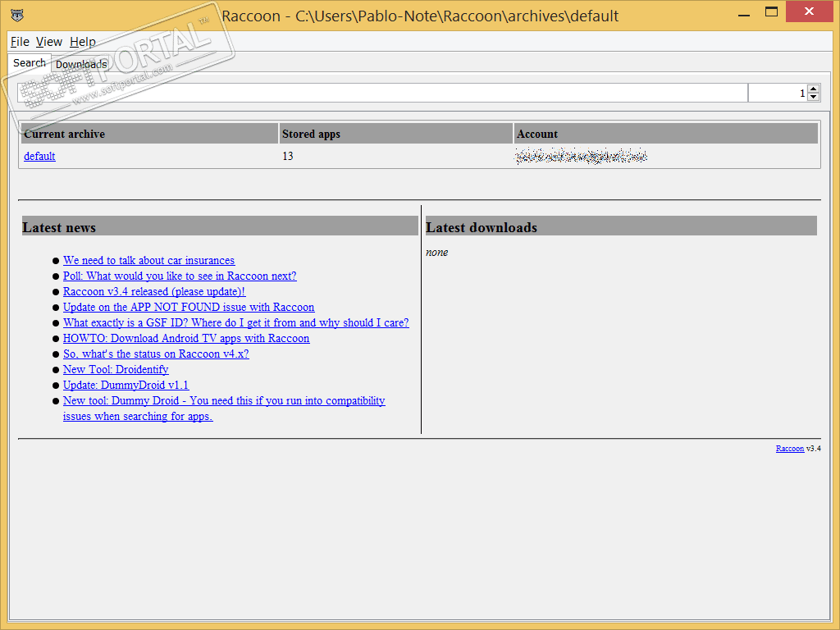Open 'New Tool: Droidentify' news link
The width and height of the screenshot is (840, 630).
coord(116,369)
